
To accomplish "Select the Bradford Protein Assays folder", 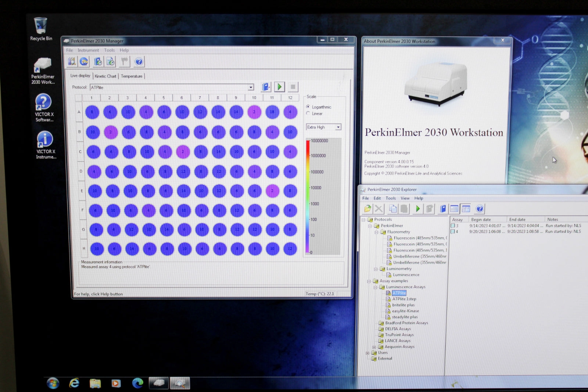I will coord(406,323).
